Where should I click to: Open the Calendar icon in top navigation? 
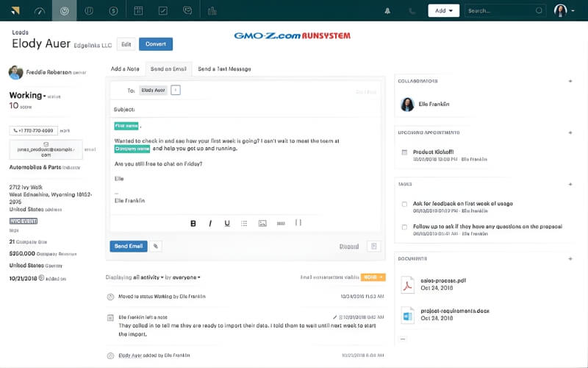click(x=138, y=11)
